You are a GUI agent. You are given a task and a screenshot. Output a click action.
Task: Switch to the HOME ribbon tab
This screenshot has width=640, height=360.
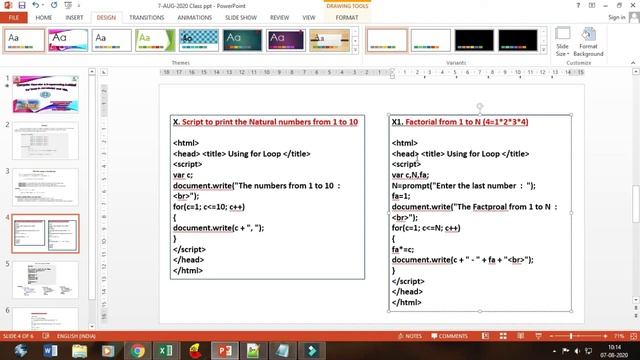click(44, 18)
